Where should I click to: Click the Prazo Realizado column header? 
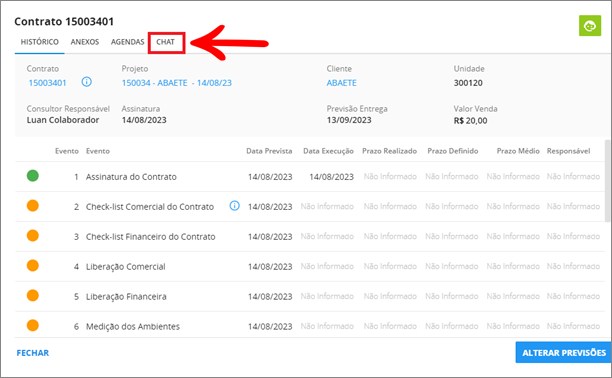click(x=389, y=151)
